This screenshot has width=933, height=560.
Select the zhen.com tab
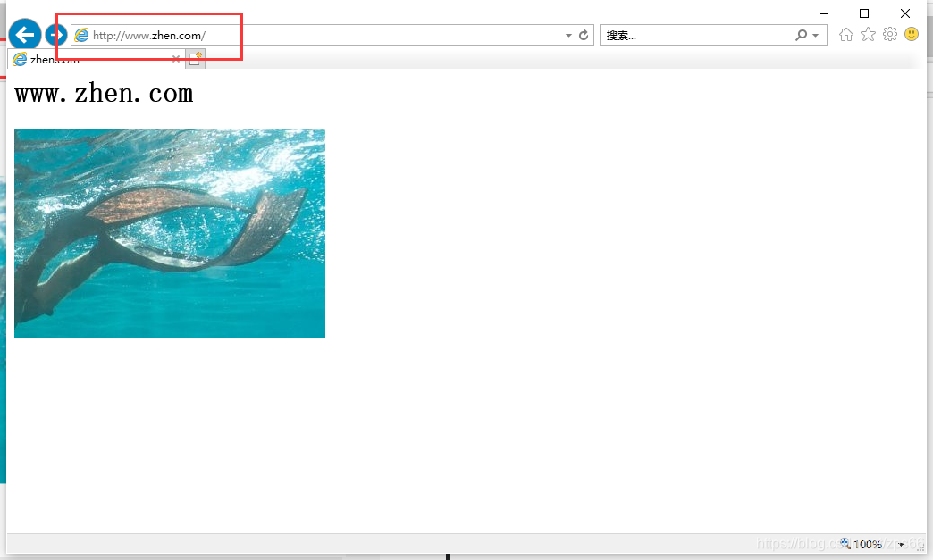[96, 59]
